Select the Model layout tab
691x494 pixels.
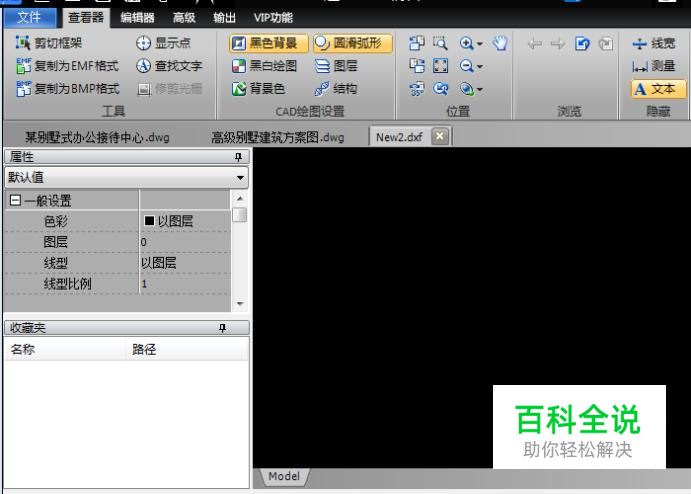(284, 476)
